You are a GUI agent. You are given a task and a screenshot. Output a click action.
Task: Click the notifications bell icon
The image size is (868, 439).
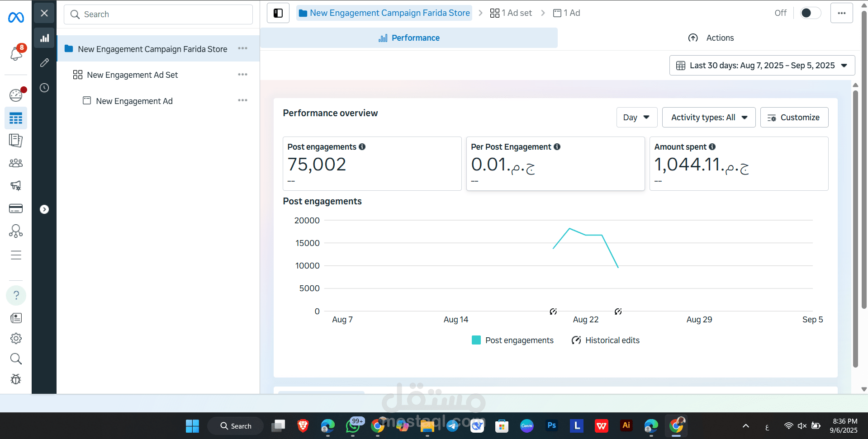click(x=16, y=53)
